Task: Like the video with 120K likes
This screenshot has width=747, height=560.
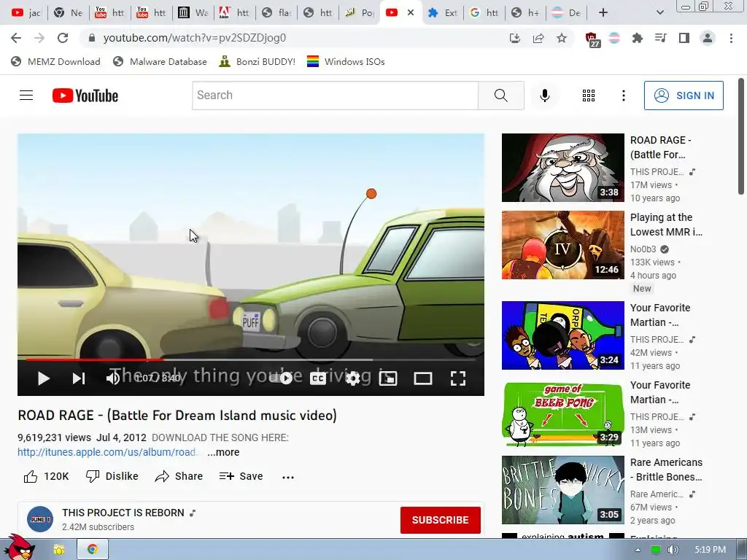Action: click(x=46, y=476)
